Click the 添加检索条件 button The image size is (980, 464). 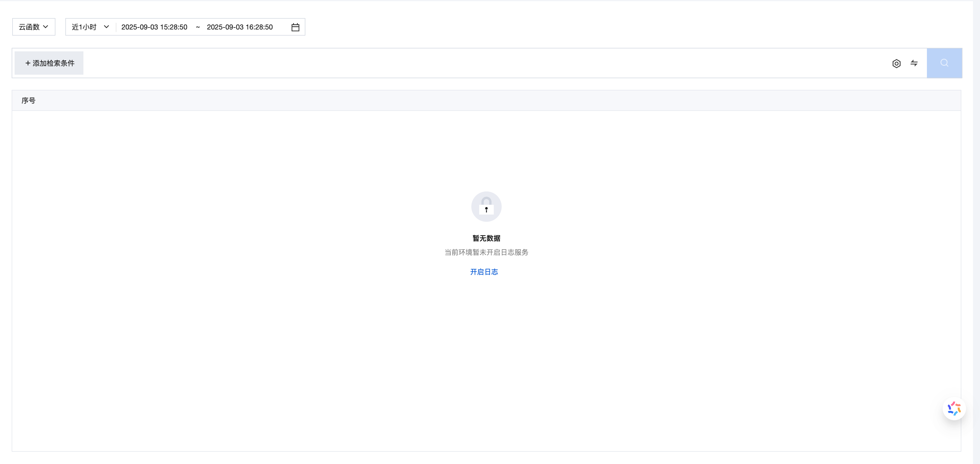[x=49, y=63]
